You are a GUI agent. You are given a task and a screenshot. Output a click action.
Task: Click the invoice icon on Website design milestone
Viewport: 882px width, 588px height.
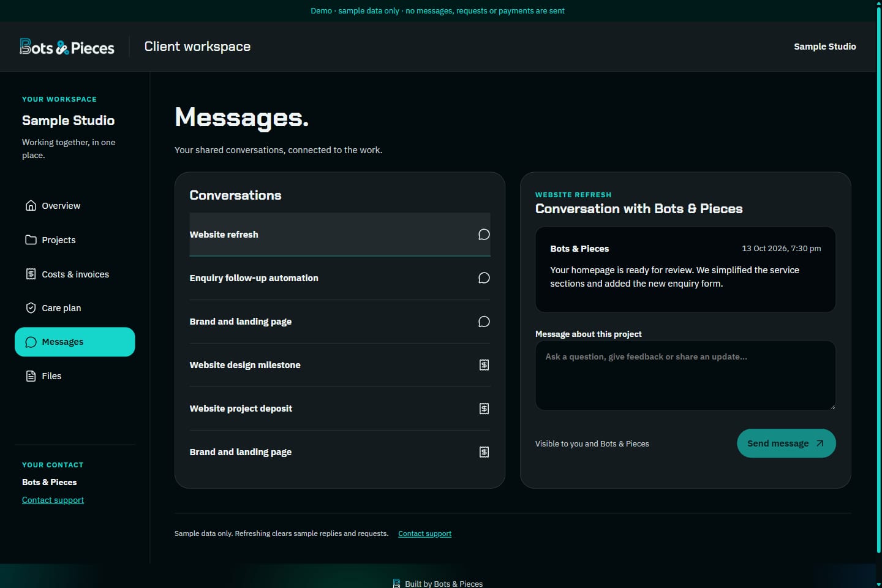click(x=484, y=365)
